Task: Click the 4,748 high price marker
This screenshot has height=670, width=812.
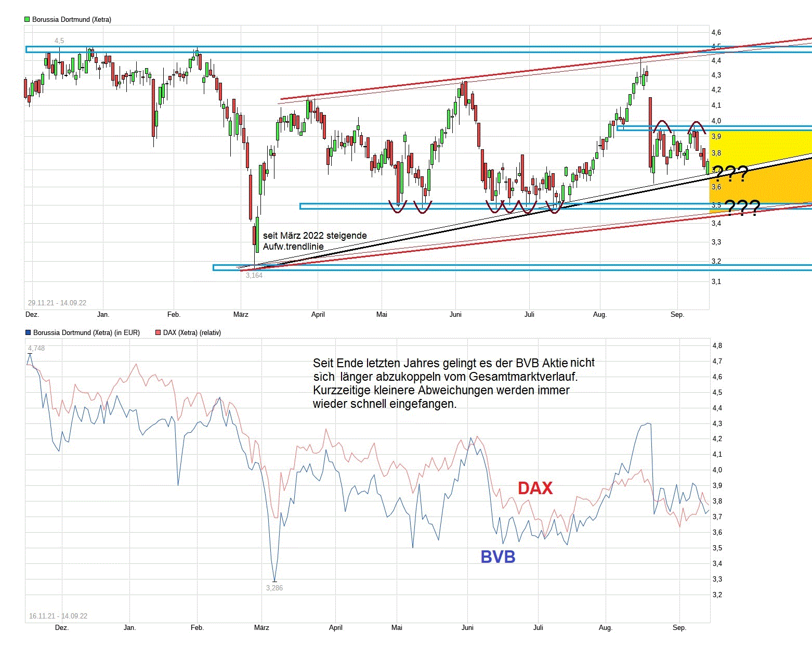Action: [35, 347]
